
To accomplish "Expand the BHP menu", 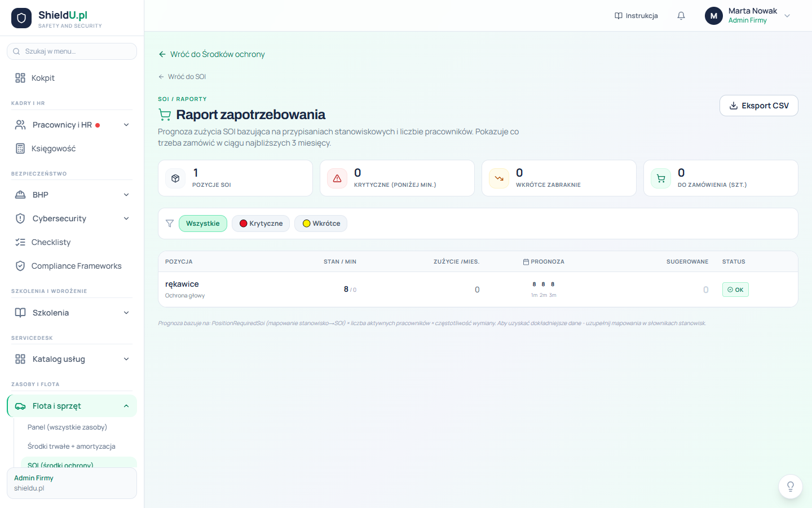I will point(72,195).
